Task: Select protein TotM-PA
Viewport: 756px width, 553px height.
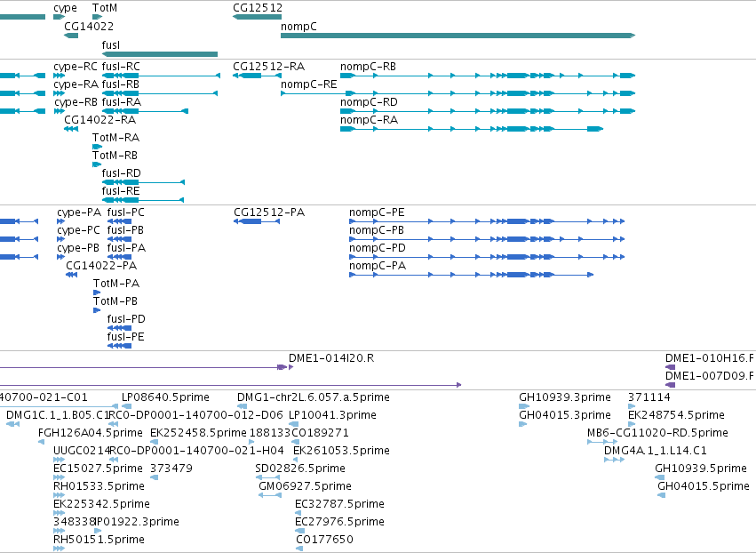Action: coord(97,293)
